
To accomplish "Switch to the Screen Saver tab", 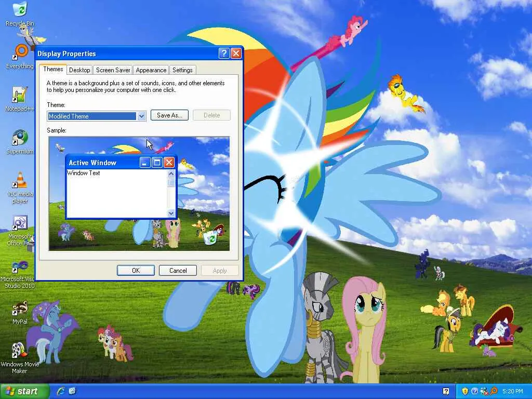I will tap(113, 70).
